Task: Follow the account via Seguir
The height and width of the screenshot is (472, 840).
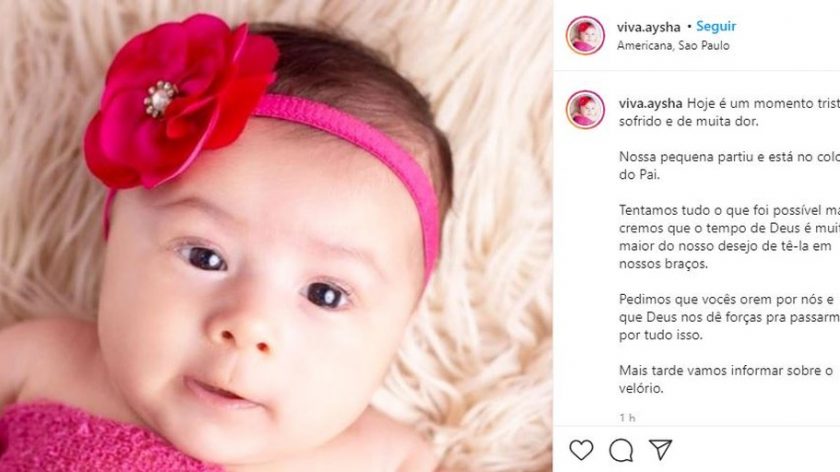Action: (x=716, y=26)
